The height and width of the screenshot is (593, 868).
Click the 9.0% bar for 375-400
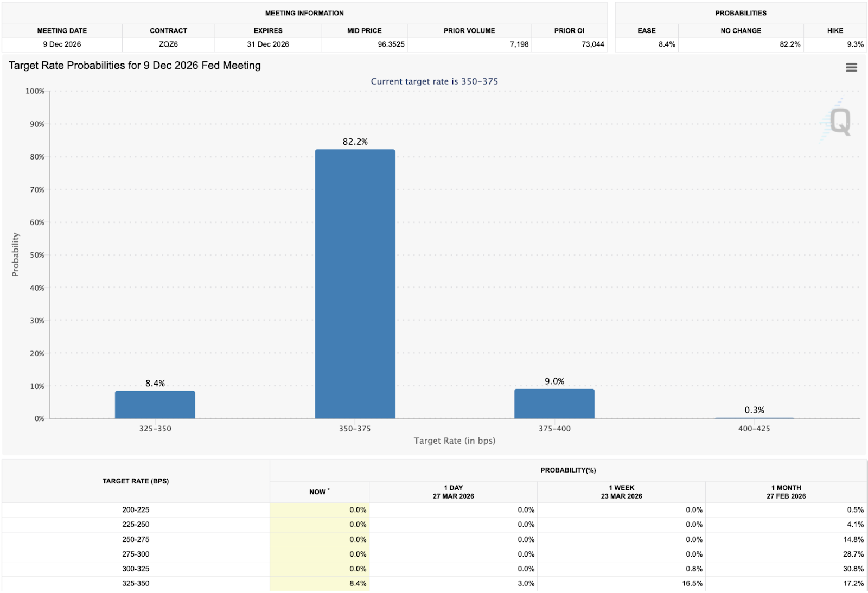(x=555, y=403)
